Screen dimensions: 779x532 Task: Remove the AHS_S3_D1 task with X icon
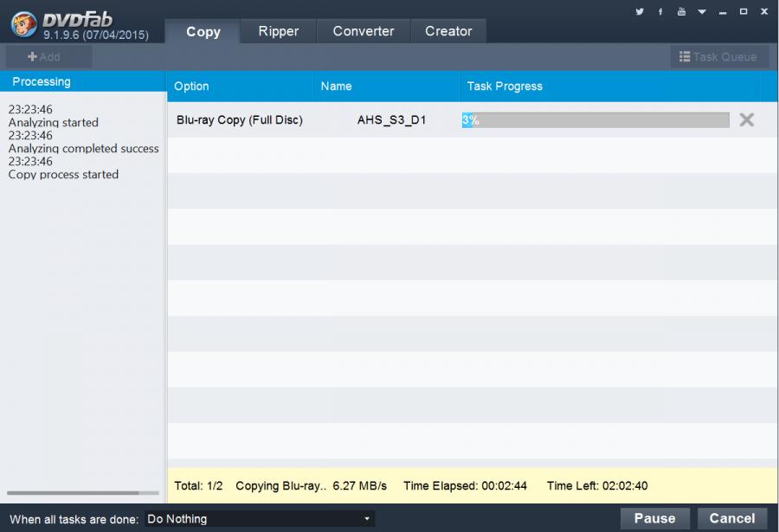tap(747, 119)
